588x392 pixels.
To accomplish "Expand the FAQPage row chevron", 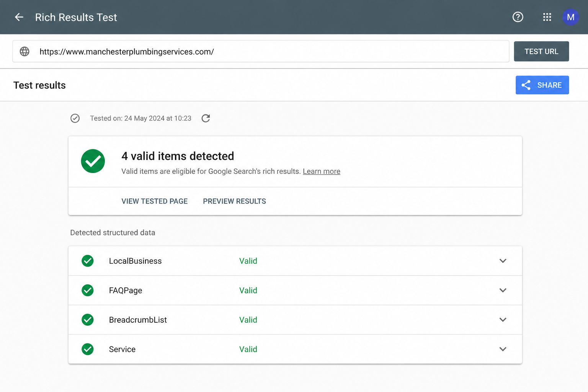I will (503, 291).
